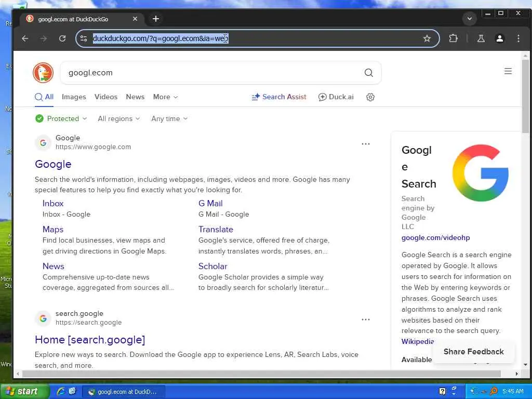The image size is (532, 399).
Task: Close the googl.ecom DuckDuckGo tab
Action: (135, 19)
